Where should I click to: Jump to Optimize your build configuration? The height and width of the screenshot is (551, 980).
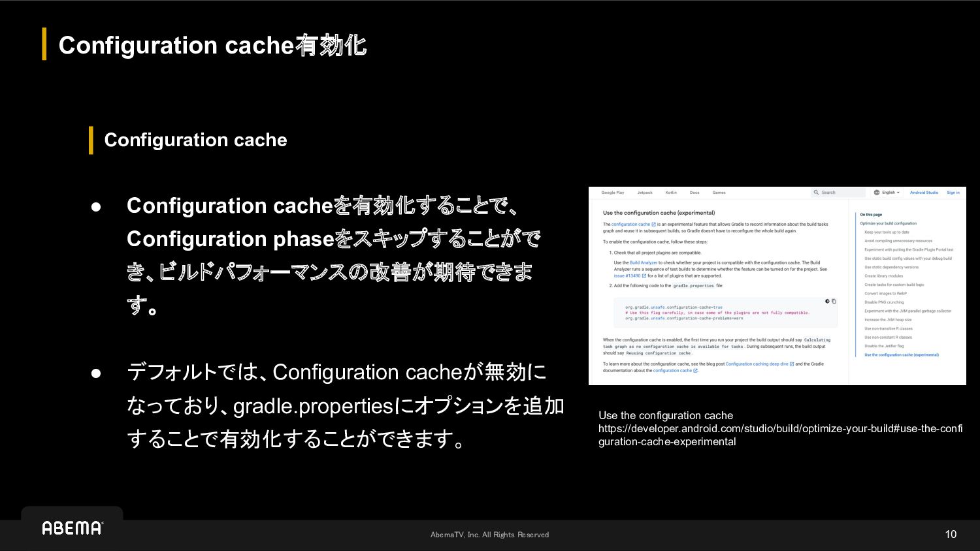pos(889,223)
